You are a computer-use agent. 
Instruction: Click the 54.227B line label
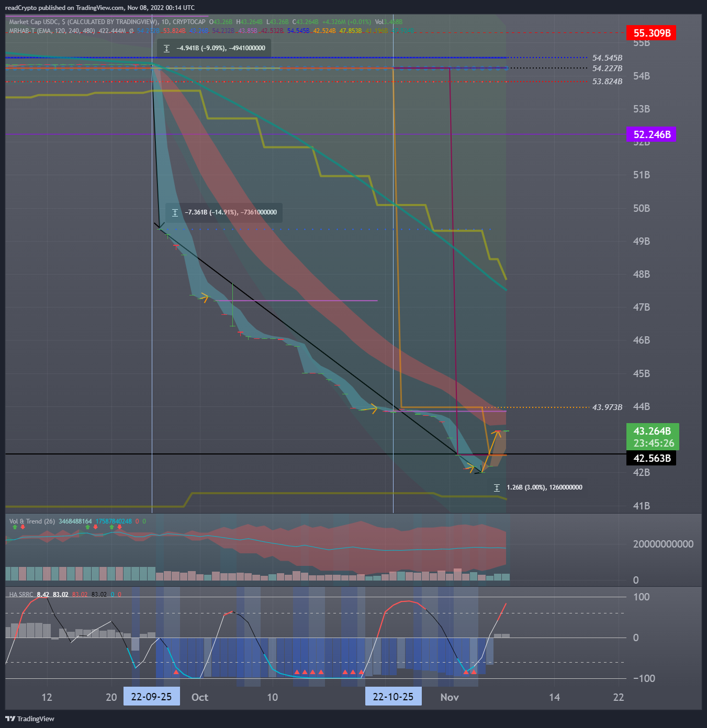(607, 69)
